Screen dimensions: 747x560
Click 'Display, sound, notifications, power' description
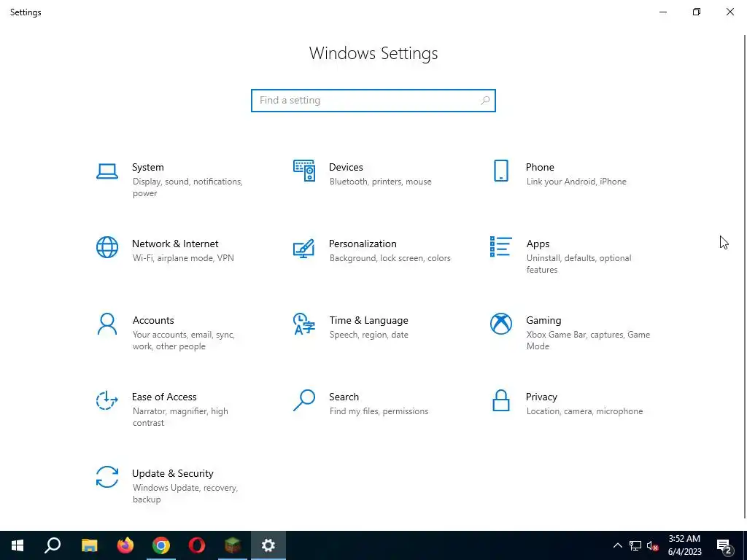187,187
